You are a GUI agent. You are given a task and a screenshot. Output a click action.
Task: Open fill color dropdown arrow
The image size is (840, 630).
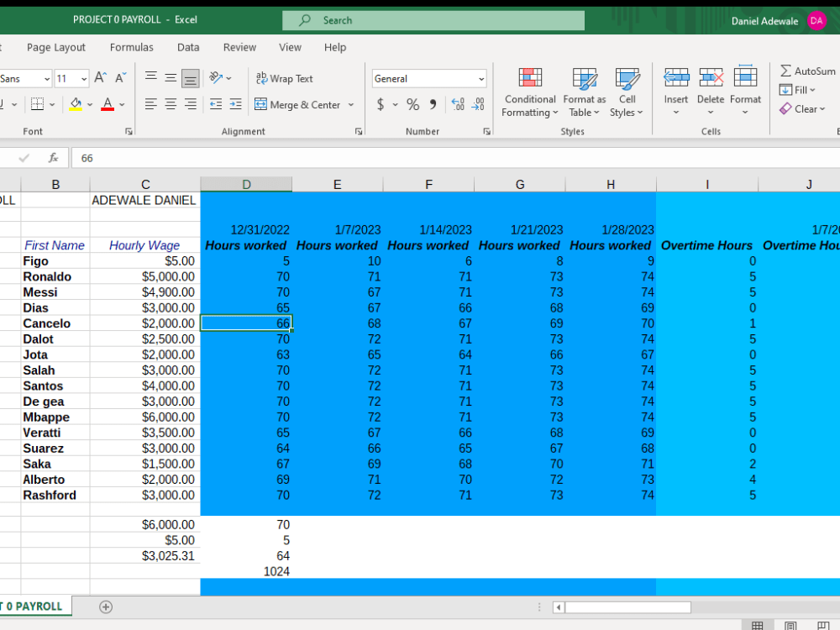(90, 104)
